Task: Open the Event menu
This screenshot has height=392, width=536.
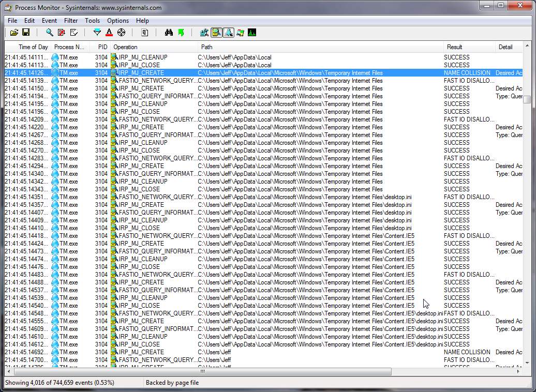Action: pyautogui.click(x=49, y=21)
